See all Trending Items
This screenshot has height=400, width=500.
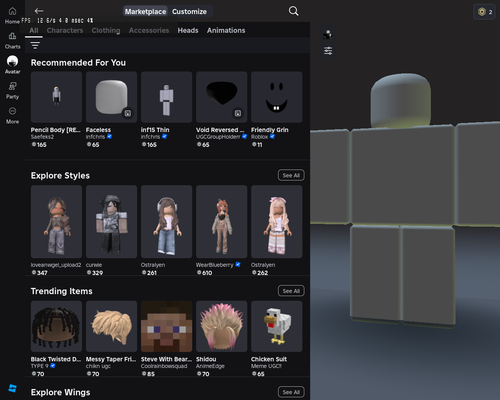pyautogui.click(x=291, y=291)
